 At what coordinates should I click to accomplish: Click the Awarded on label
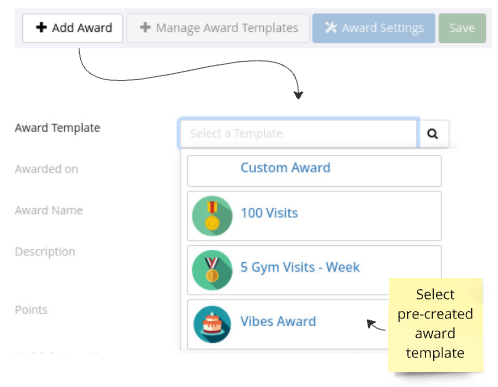click(x=46, y=169)
